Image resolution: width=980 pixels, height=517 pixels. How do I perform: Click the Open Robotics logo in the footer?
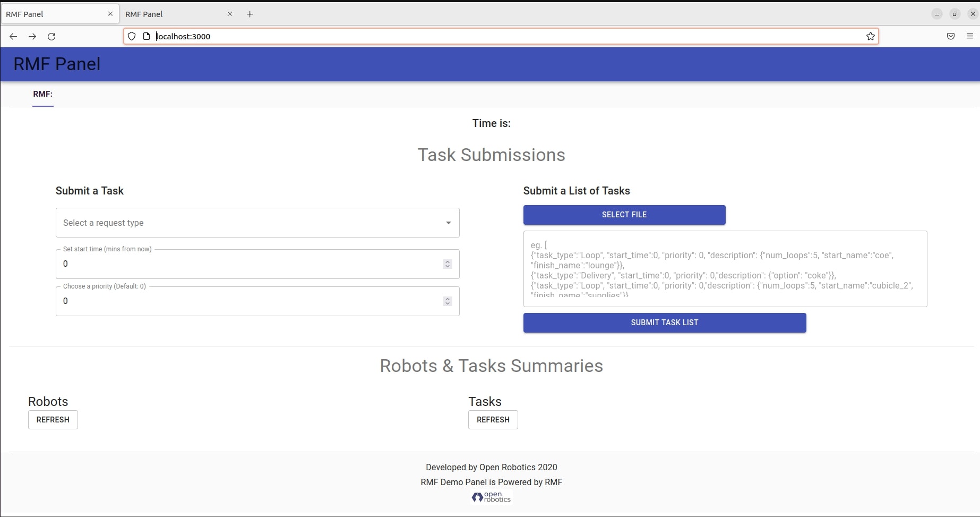tap(491, 497)
